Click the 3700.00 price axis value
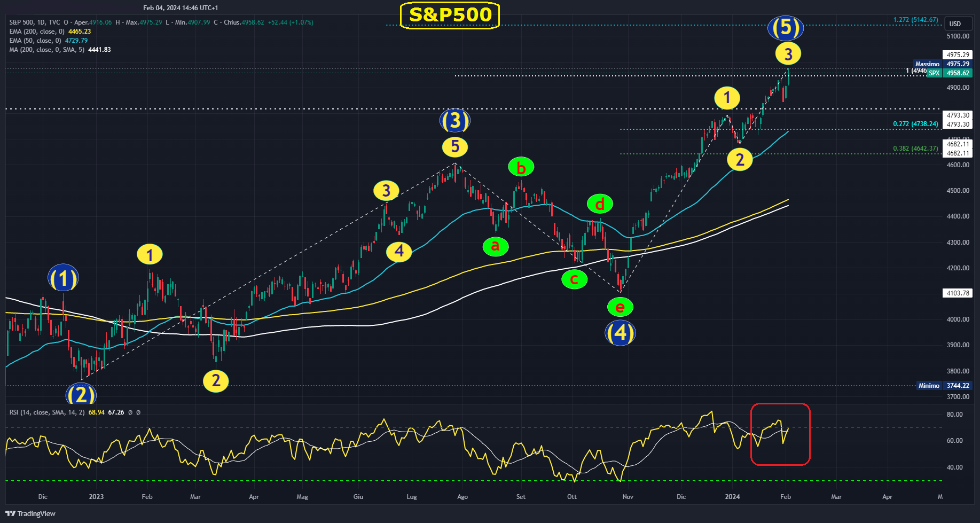The width and height of the screenshot is (980, 523). pos(958,397)
